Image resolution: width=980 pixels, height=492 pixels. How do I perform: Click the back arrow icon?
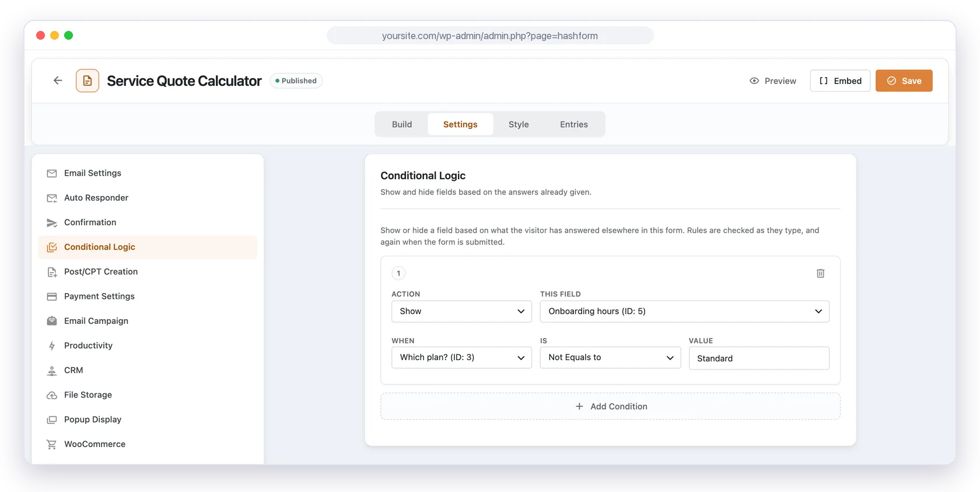[58, 81]
